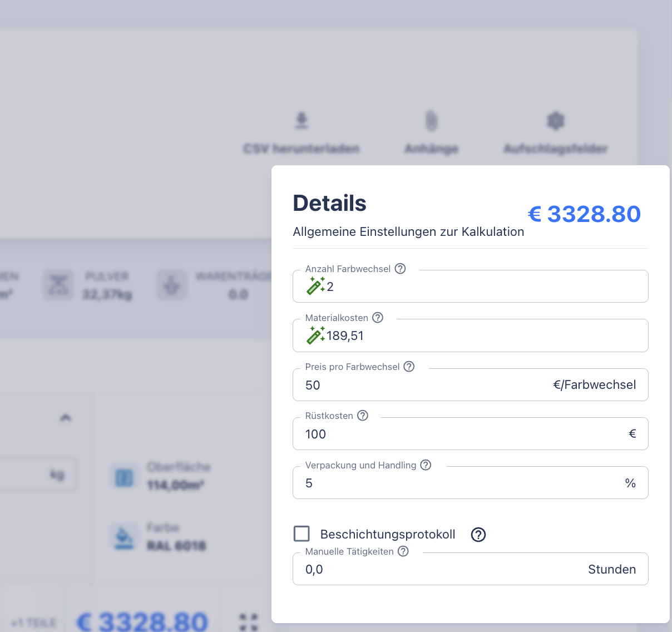Focus the Manuelle Tätigkeiten hours field
672x632 pixels.
coord(445,569)
